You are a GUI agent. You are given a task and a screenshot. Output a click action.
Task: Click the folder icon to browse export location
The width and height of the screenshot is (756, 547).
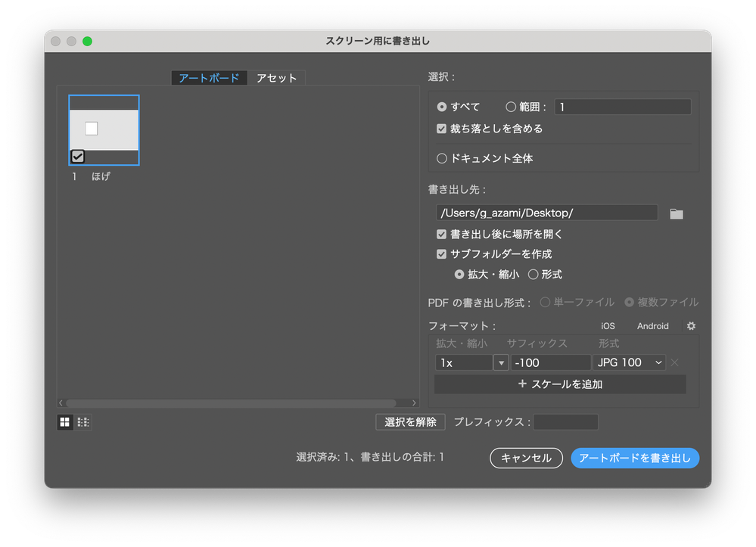[676, 213]
